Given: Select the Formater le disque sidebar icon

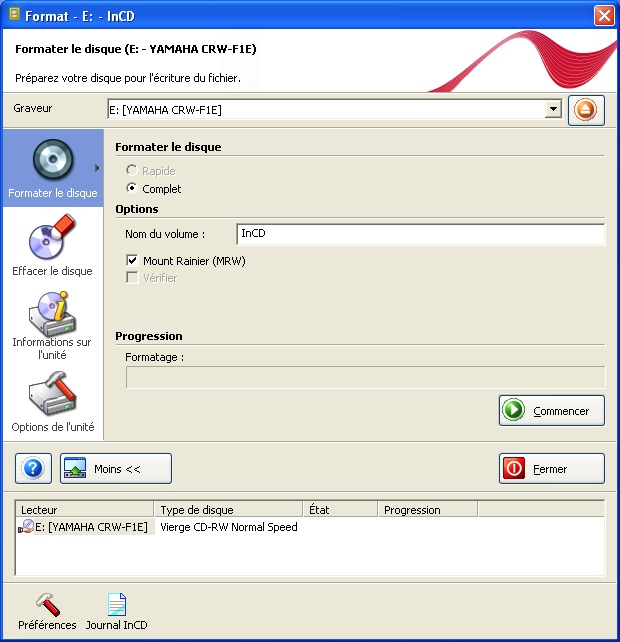Looking at the screenshot, I should (53, 168).
